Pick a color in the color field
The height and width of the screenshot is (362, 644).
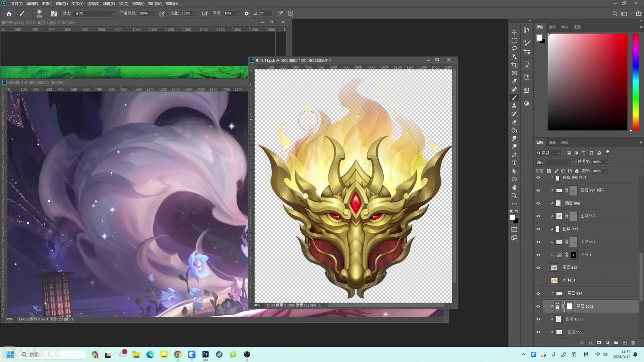(x=587, y=82)
